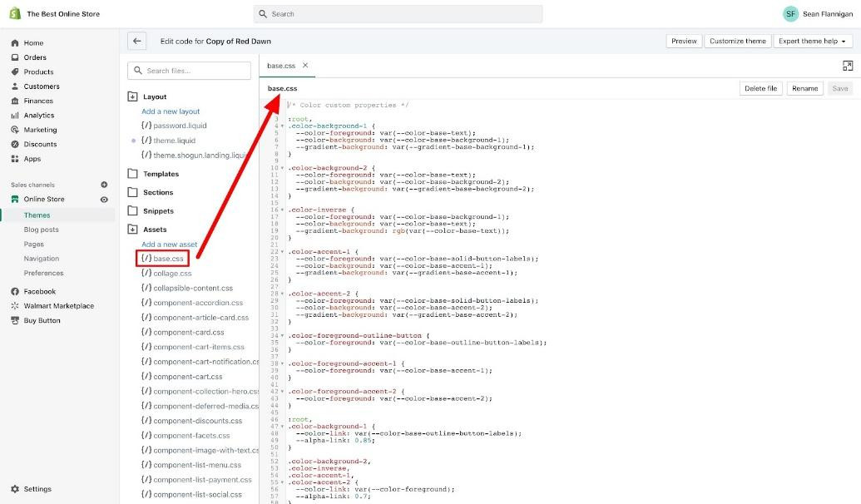Collapse the Assets folder in the file tree

point(133,230)
